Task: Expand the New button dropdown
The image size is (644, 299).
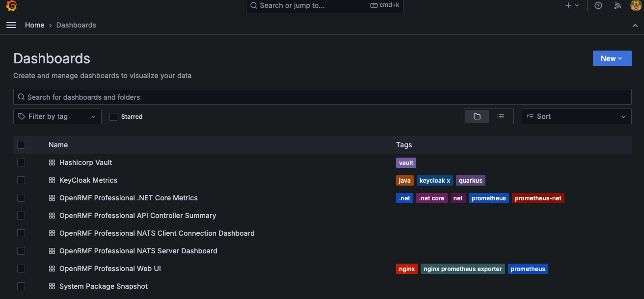Action: tap(612, 58)
